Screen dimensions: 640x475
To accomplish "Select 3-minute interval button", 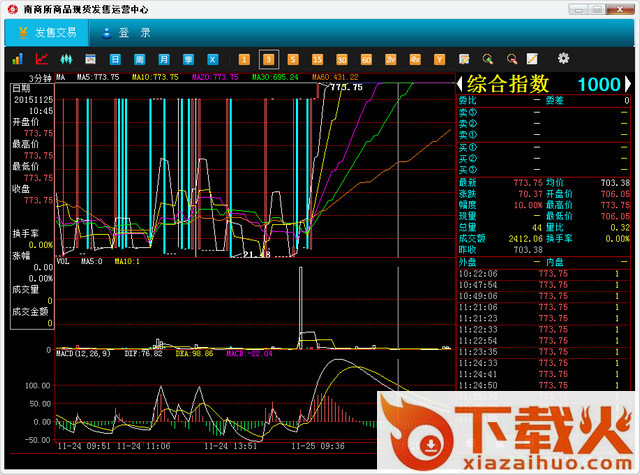I will coord(269,60).
